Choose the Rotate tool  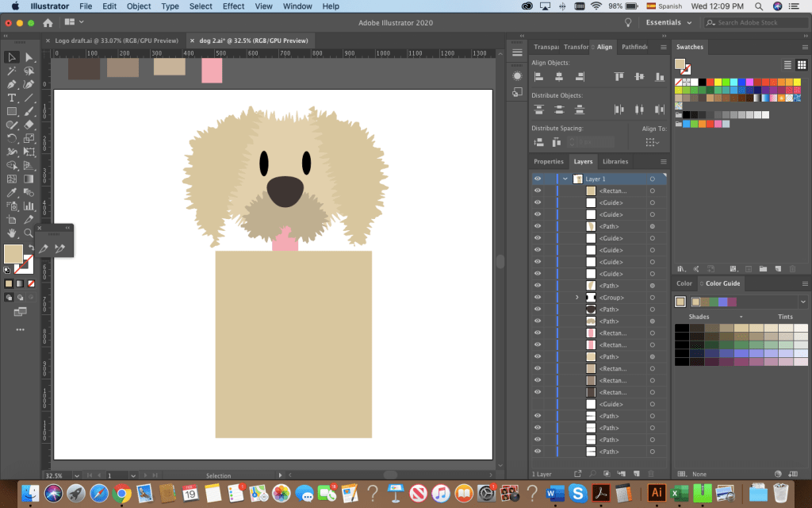[12, 138]
